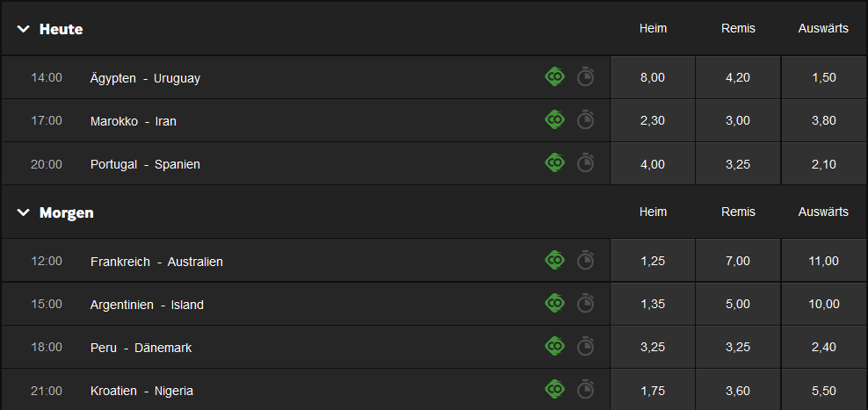Click stopwatch icon for Frankreich - Australien

[x=585, y=261]
